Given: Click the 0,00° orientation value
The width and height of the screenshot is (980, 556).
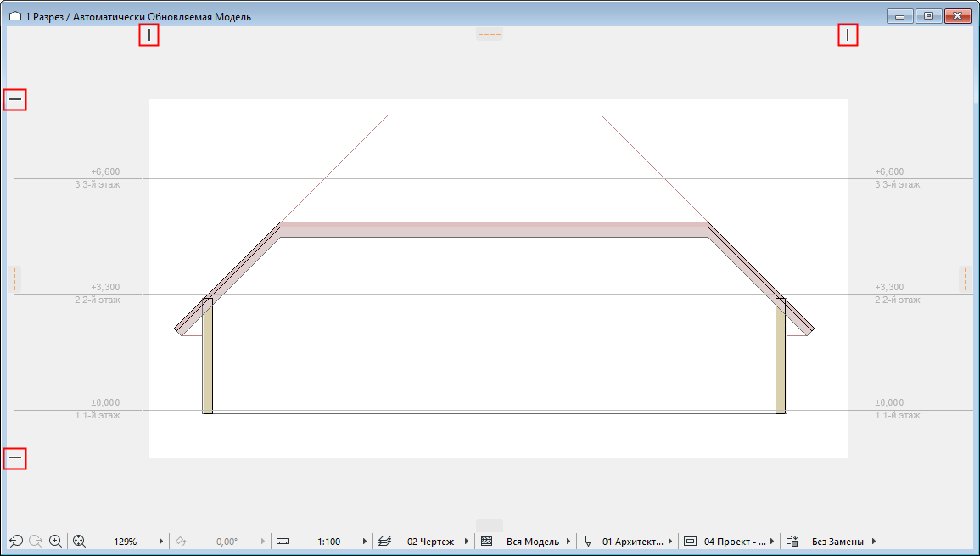Looking at the screenshot, I should pyautogui.click(x=227, y=542).
